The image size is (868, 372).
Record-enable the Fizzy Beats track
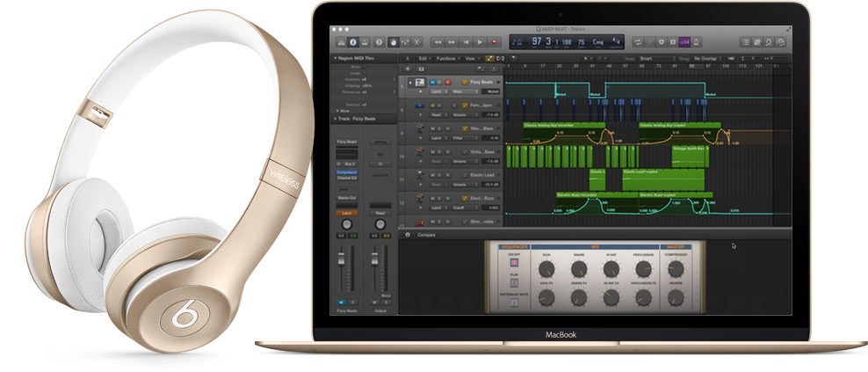(447, 82)
